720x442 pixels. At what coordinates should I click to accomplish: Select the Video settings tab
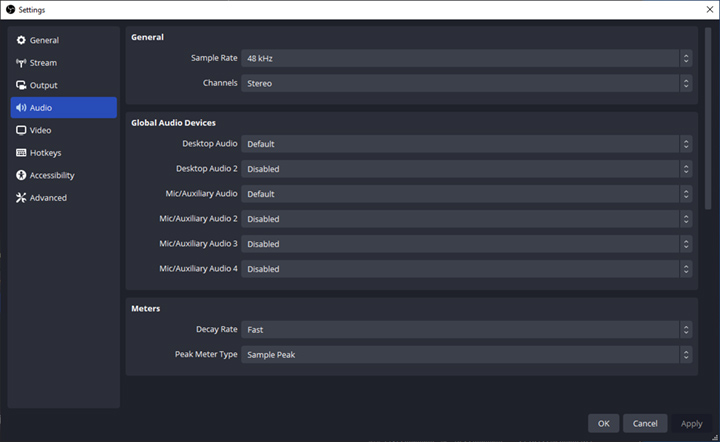(64, 130)
